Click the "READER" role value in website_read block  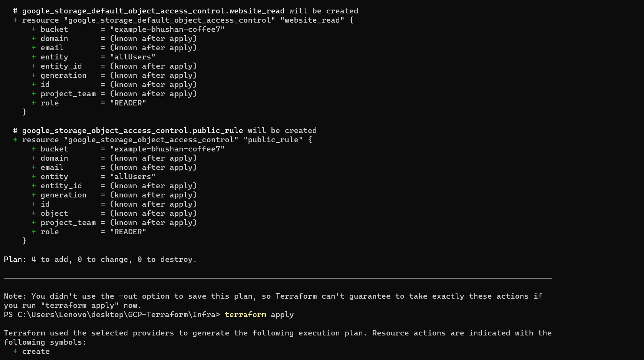point(128,103)
